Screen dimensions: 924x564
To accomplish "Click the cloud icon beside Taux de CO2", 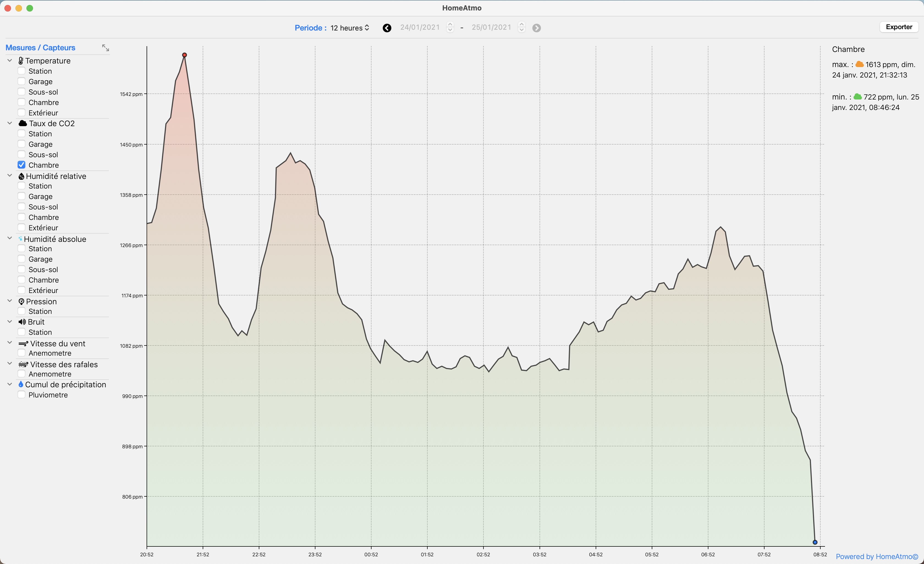I will point(23,123).
